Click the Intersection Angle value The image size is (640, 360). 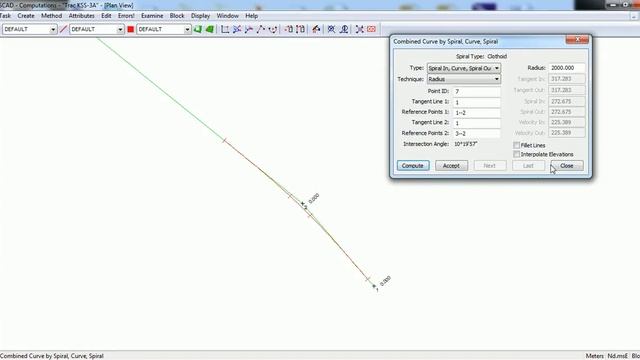[466, 144]
